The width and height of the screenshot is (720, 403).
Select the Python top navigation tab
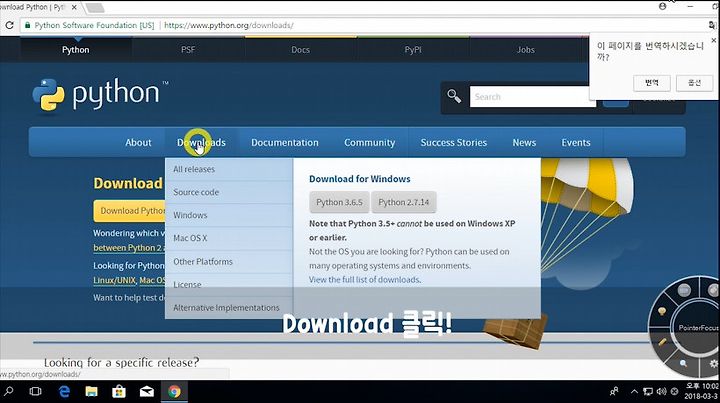(76, 50)
